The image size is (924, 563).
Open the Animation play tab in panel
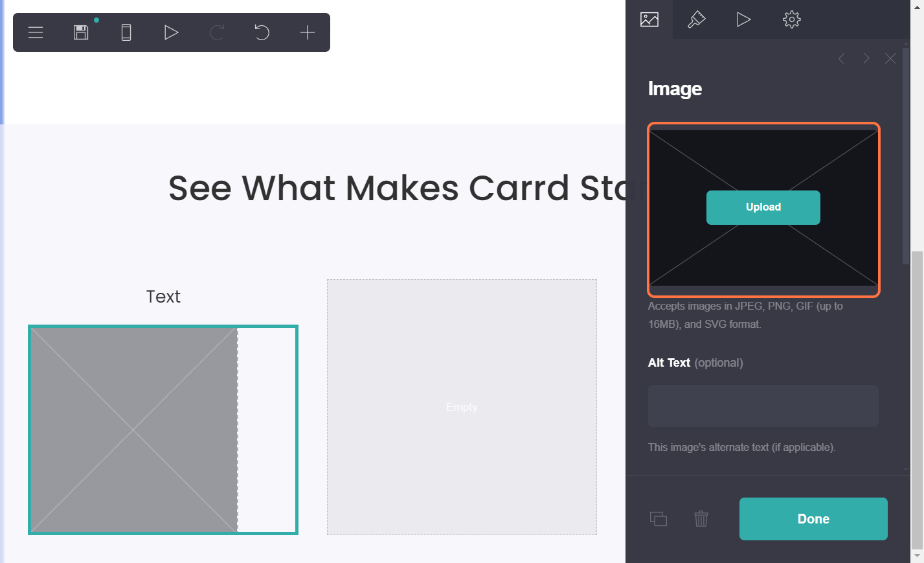743,19
